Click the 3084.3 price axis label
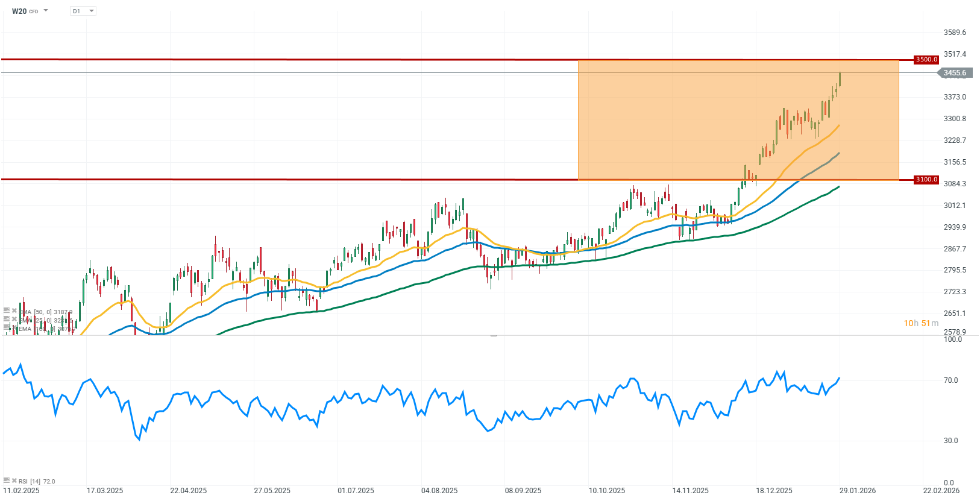The height and width of the screenshot is (501, 980). 955,184
